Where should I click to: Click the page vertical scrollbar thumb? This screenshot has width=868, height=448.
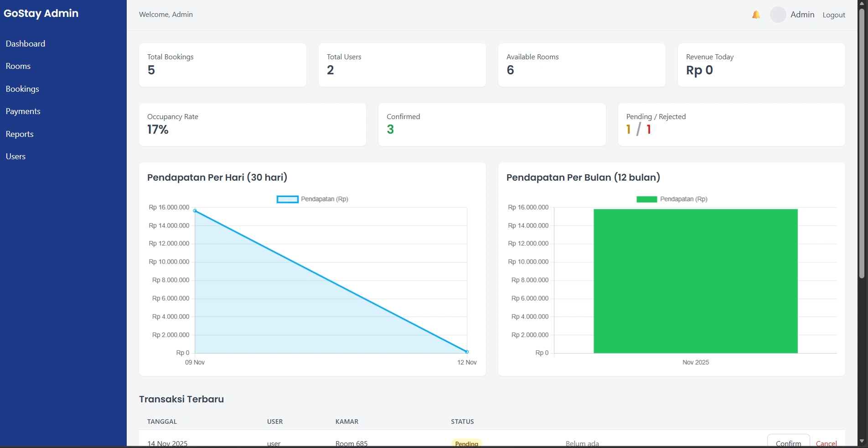pyautogui.click(x=862, y=143)
